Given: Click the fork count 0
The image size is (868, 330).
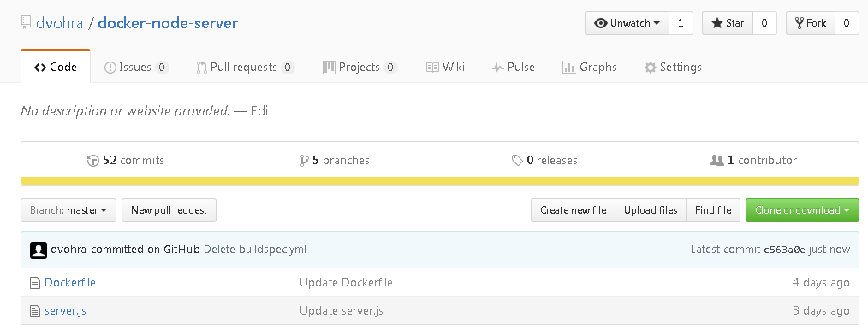Looking at the screenshot, I should 847,23.
